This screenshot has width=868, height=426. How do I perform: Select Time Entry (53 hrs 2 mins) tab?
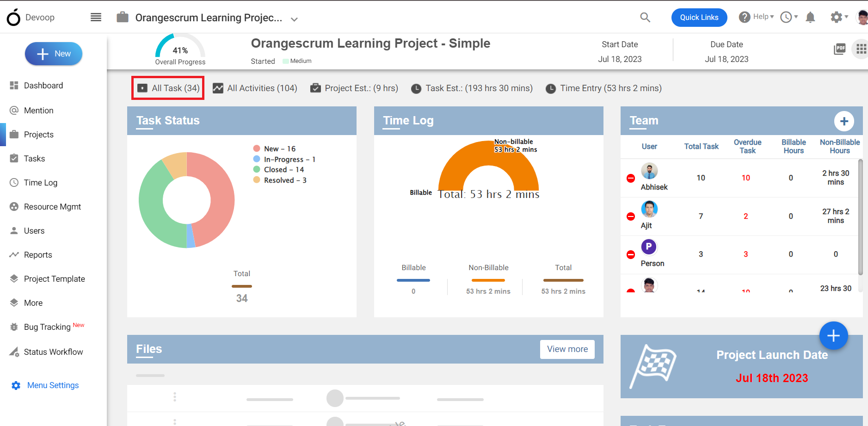tap(603, 88)
